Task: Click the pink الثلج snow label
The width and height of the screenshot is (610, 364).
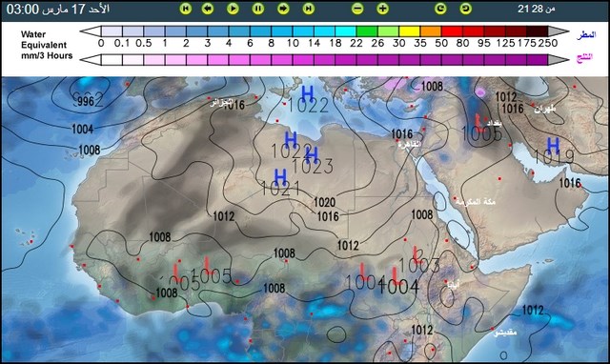Action: pos(584,57)
